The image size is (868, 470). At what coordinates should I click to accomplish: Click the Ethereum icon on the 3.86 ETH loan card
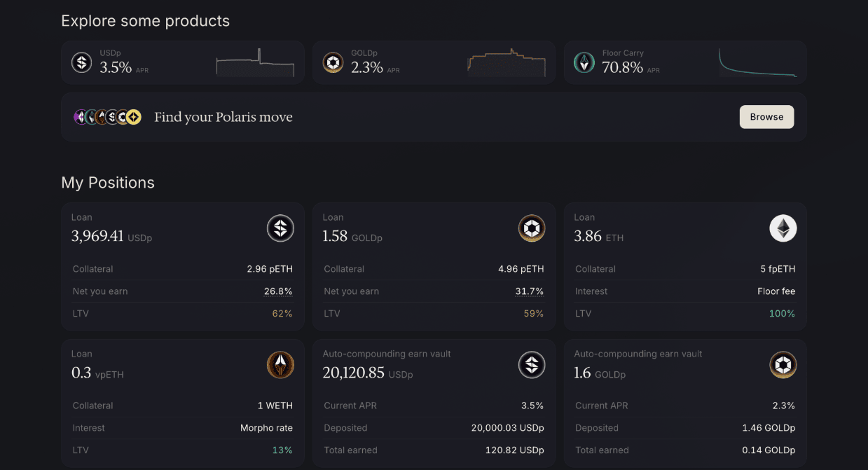point(783,228)
